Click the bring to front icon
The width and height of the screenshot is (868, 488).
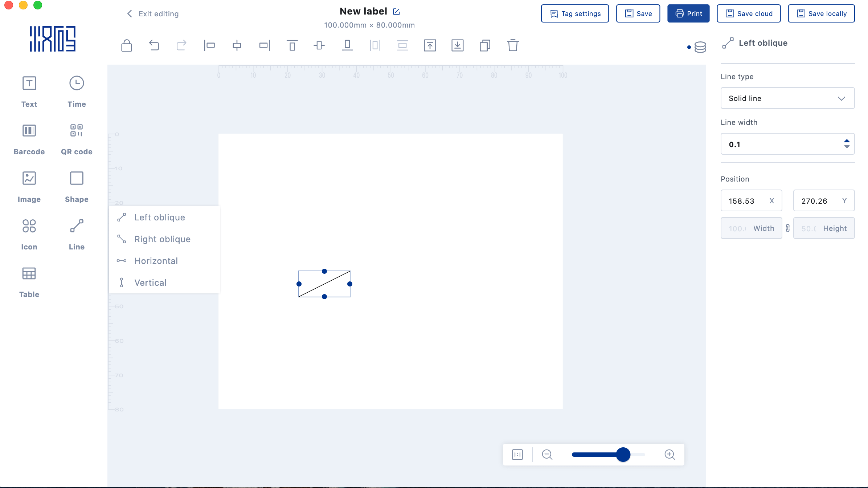(430, 45)
